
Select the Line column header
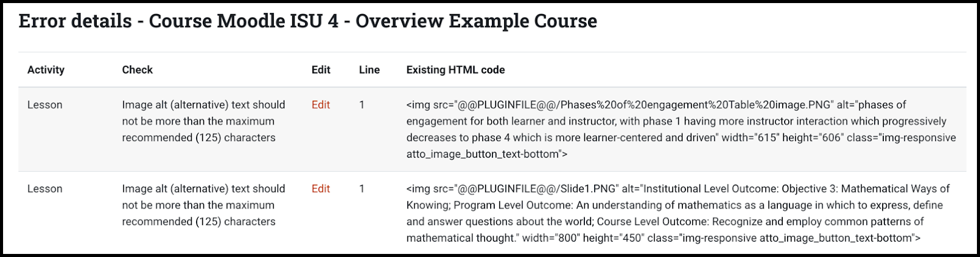(369, 70)
